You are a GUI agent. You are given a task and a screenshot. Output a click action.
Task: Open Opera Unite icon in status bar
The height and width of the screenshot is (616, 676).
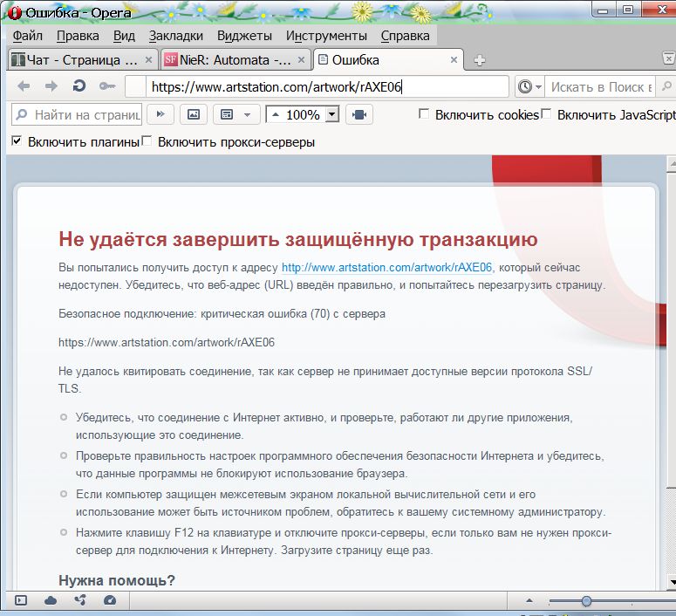80,599
